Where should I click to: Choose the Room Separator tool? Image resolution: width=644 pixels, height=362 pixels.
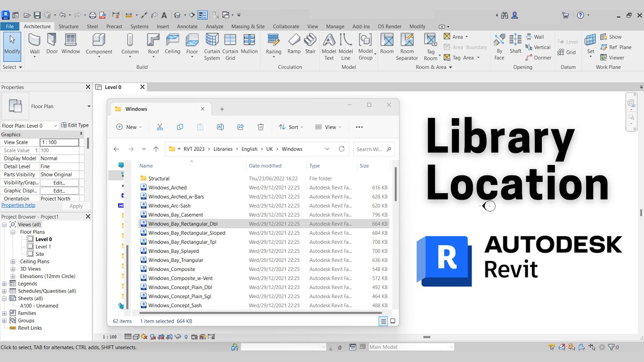click(407, 47)
